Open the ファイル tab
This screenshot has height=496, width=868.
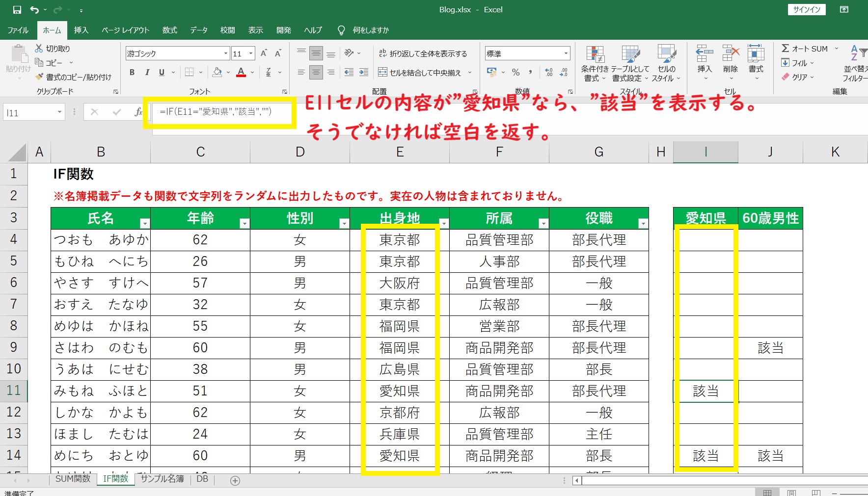tap(18, 30)
